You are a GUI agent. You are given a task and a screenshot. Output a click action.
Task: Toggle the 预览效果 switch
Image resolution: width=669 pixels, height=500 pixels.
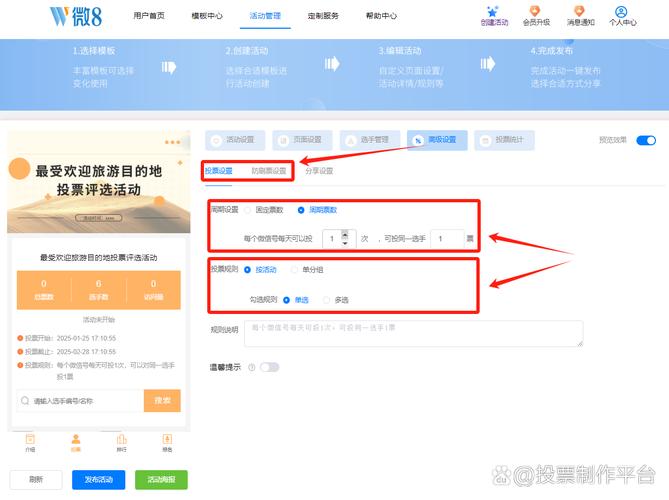[645, 141]
